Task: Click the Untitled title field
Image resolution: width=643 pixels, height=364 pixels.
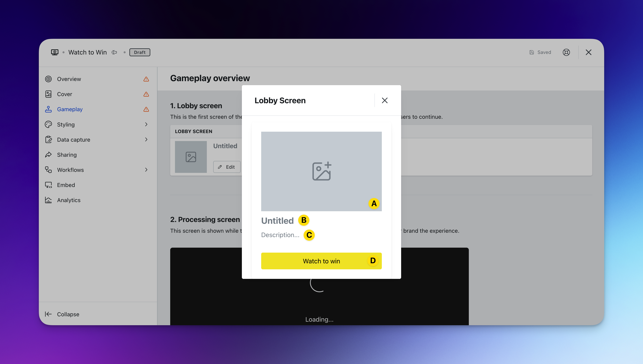Action: pos(277,221)
